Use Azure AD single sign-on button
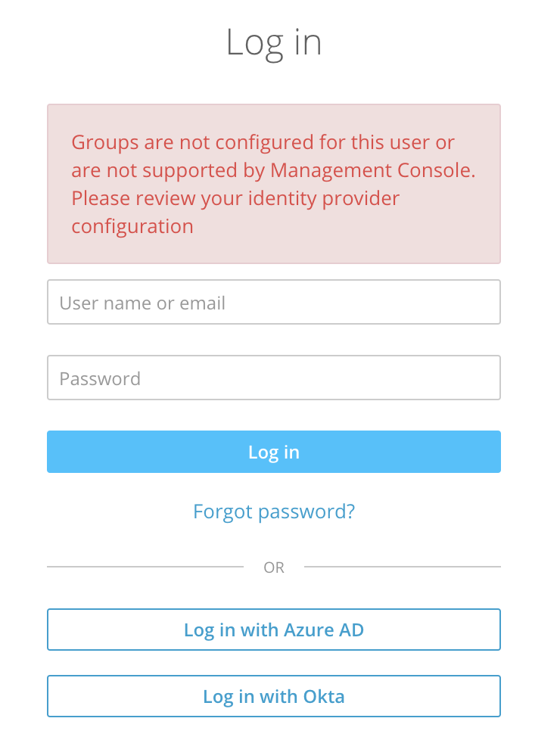The image size is (560, 740). coord(273,630)
